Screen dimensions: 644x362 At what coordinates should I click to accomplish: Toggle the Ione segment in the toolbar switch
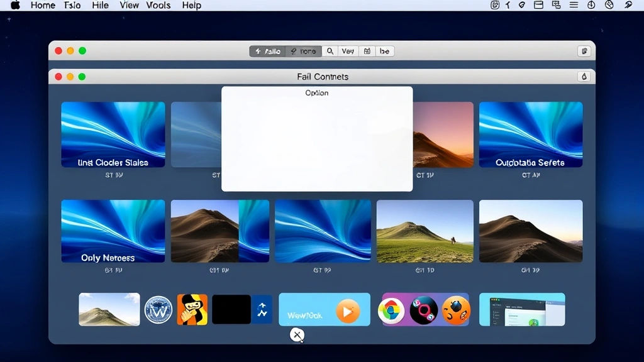pos(304,51)
